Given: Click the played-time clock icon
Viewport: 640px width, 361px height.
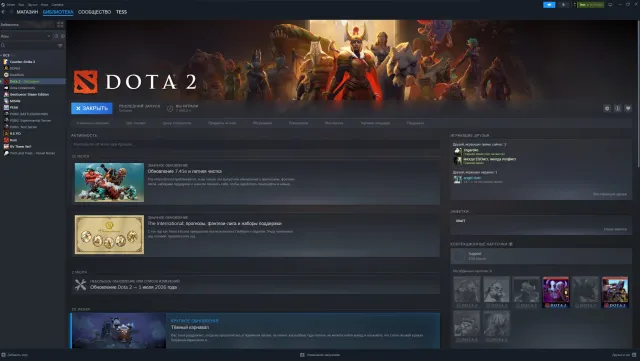Looking at the screenshot, I should pos(170,108).
